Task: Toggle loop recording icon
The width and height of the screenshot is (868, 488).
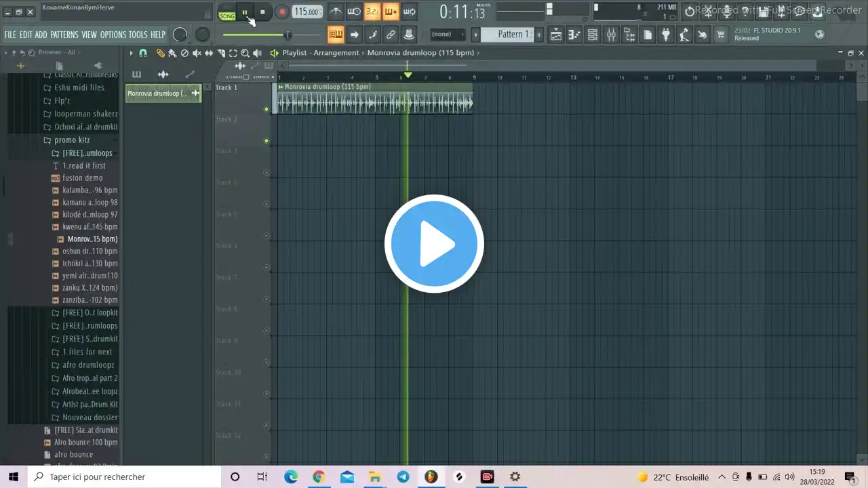Action: (409, 12)
